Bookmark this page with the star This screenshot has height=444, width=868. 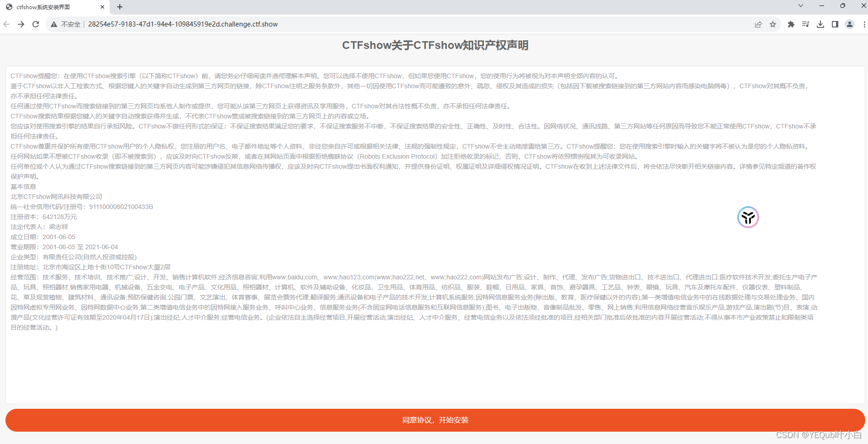(773, 24)
